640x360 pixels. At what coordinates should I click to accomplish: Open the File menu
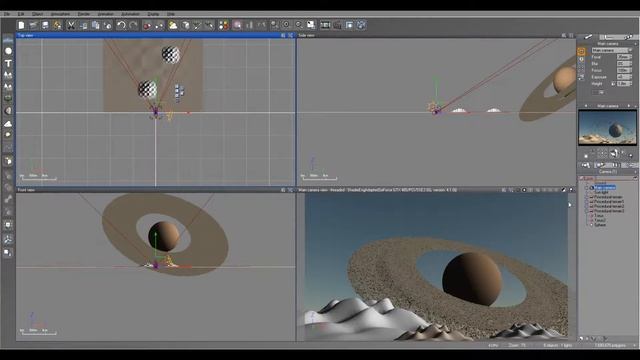coord(7,14)
